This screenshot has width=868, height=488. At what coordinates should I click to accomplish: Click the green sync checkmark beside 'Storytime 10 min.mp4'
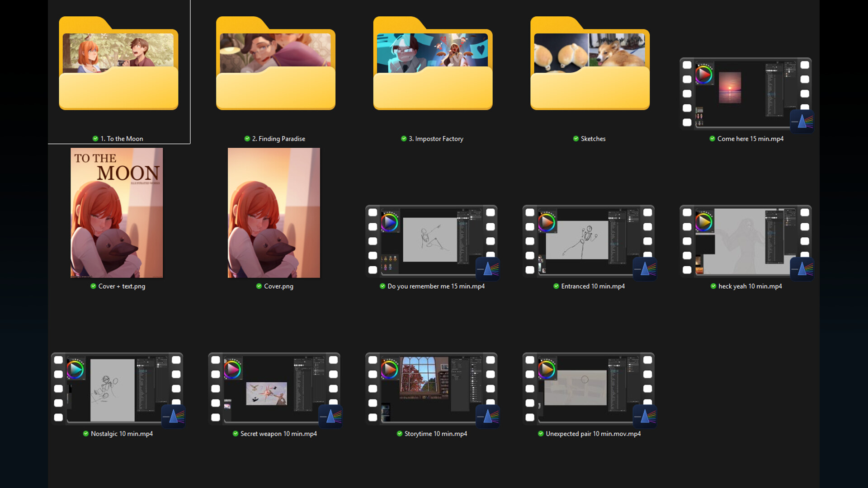click(400, 433)
